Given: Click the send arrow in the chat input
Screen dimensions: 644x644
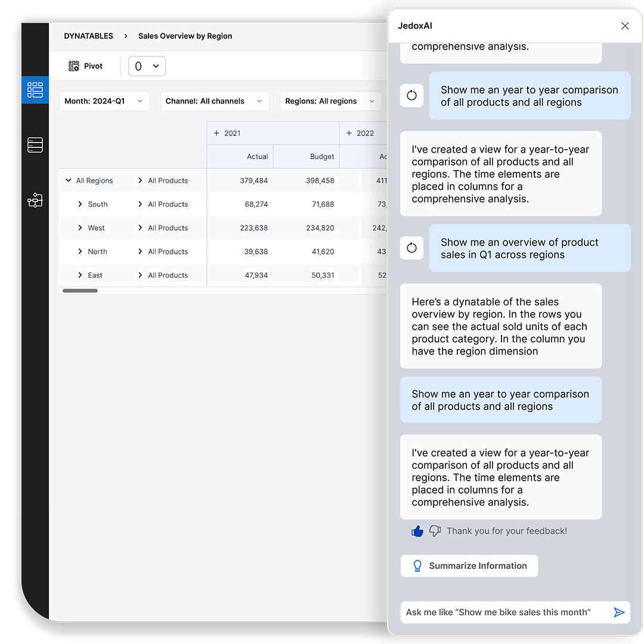Looking at the screenshot, I should [619, 612].
